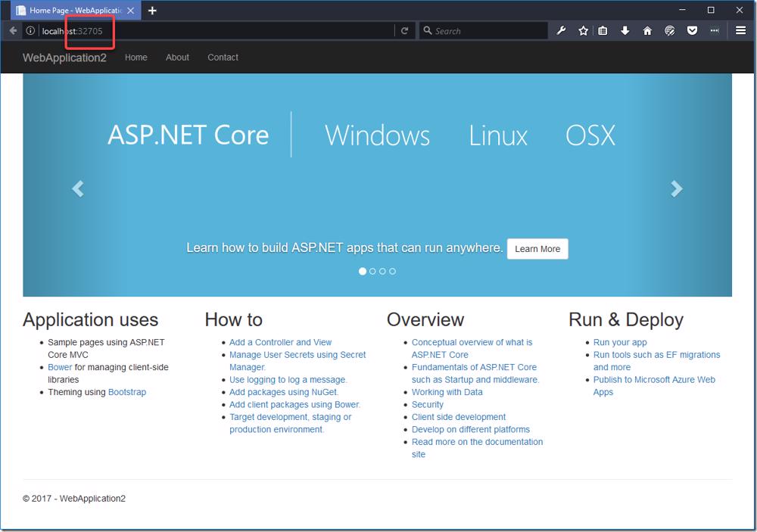757x532 pixels.
Task: Click the Run & Deploy heading
Action: (626, 319)
